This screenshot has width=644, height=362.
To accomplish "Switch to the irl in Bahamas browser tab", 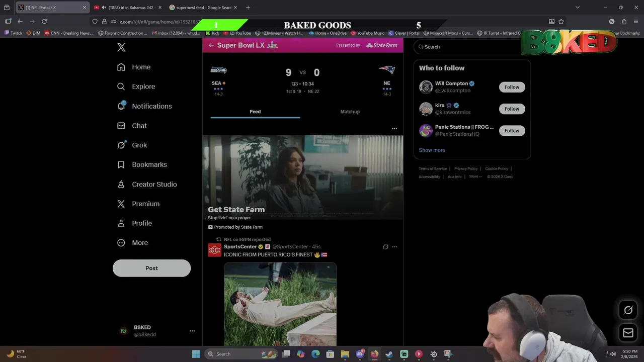I will point(128,8).
